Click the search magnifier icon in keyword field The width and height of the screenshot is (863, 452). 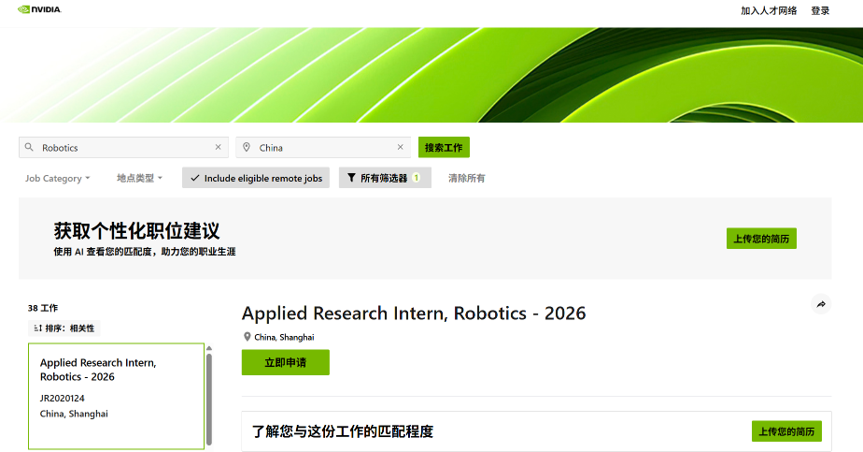click(x=29, y=147)
